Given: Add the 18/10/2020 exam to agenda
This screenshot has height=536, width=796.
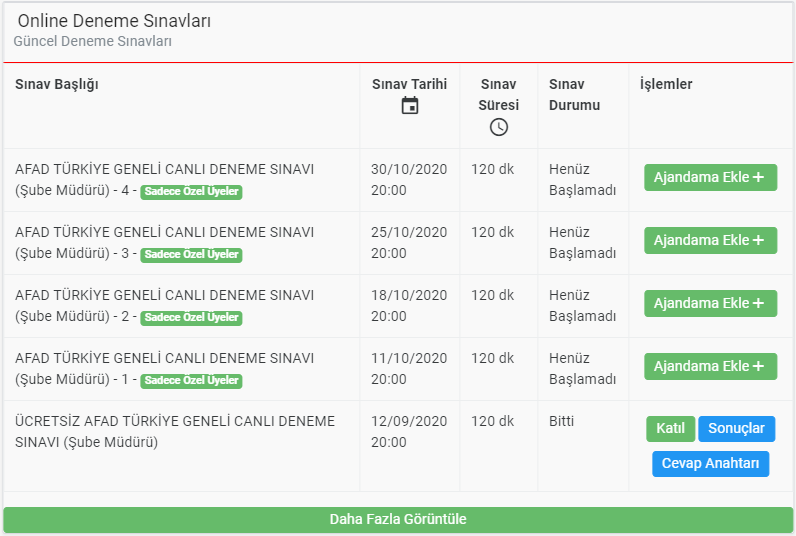Looking at the screenshot, I should 710,303.
